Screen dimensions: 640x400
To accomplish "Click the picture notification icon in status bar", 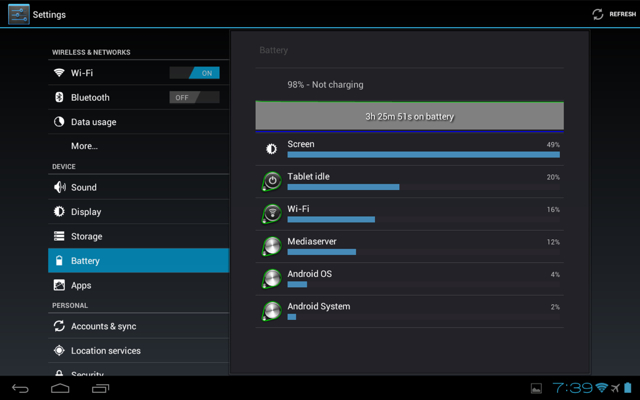I will click(x=536, y=388).
